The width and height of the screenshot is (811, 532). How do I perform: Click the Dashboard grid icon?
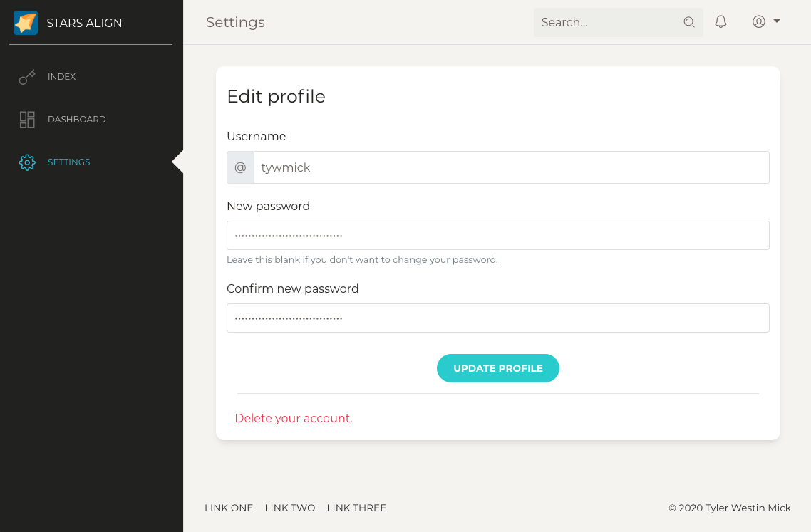coord(26,119)
